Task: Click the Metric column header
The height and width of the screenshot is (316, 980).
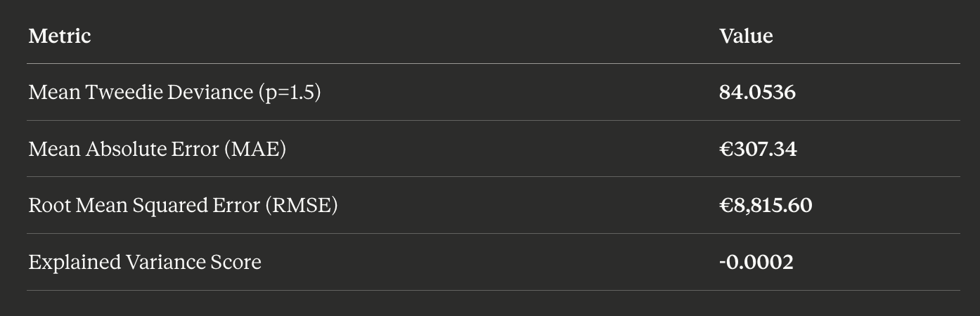Action: coord(60,36)
